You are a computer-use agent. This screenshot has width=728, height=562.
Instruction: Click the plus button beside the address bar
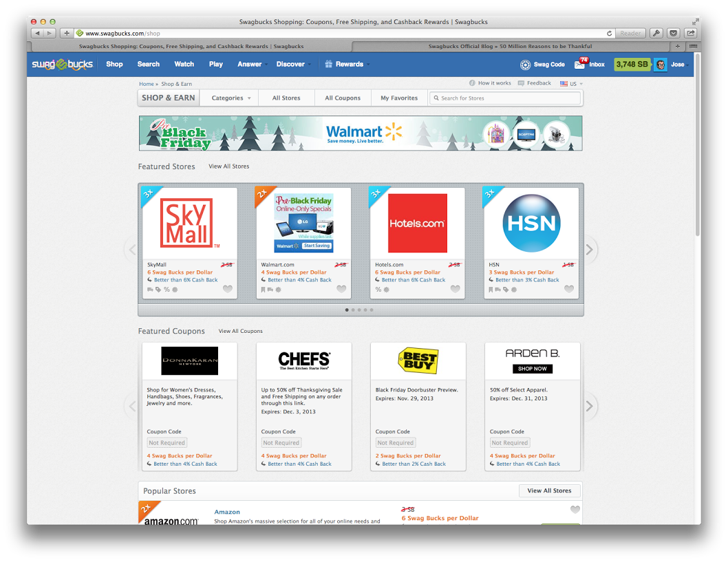coord(66,34)
